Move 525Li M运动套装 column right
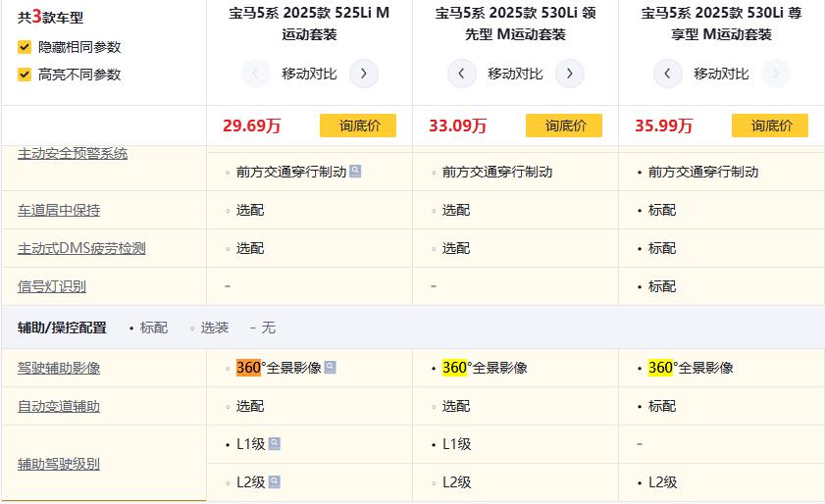 [364, 74]
